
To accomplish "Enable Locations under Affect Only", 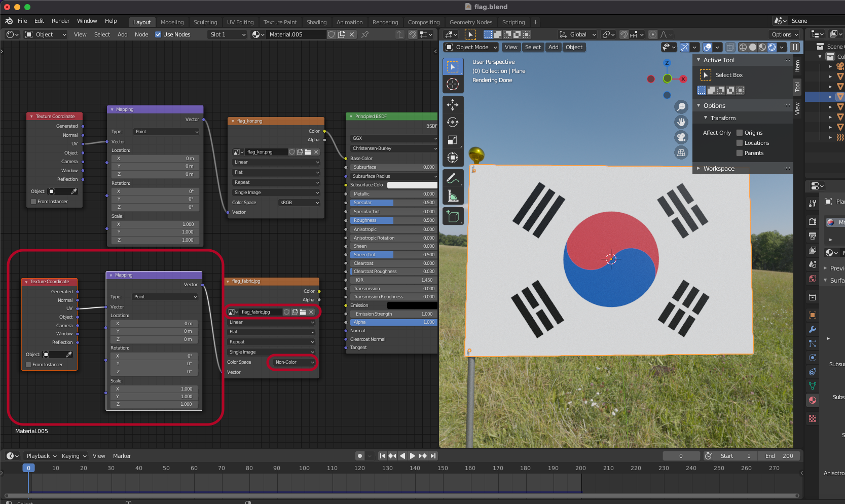I will point(740,143).
